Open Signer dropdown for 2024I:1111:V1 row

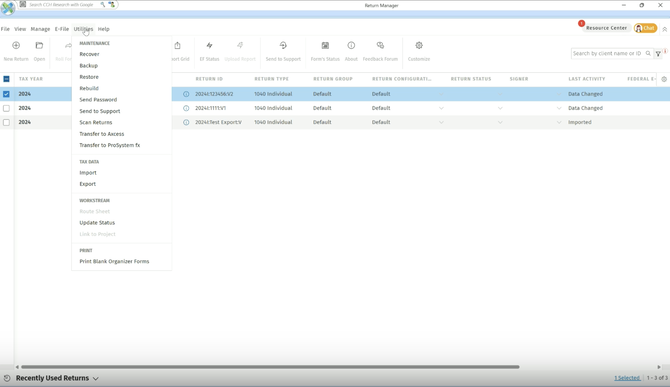pos(559,108)
